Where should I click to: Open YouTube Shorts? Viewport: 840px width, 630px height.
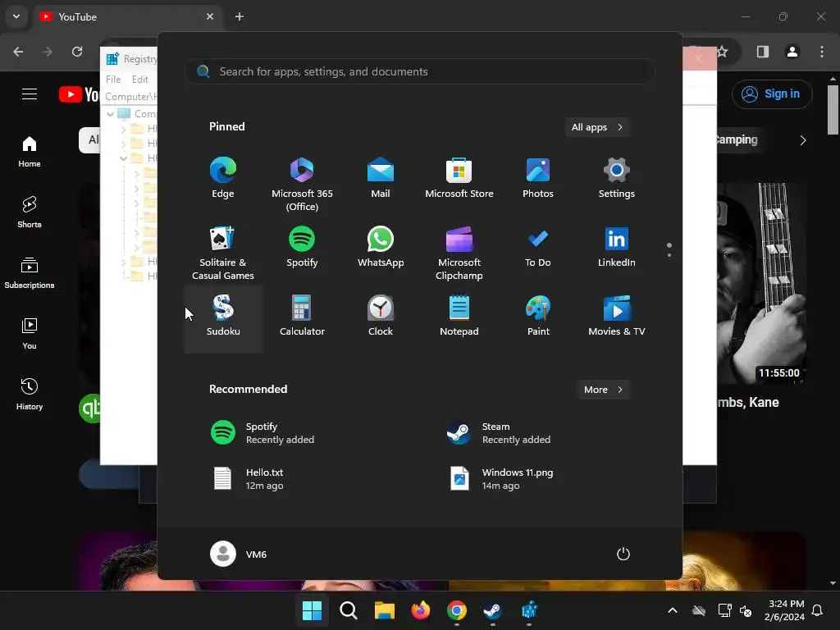pos(30,212)
